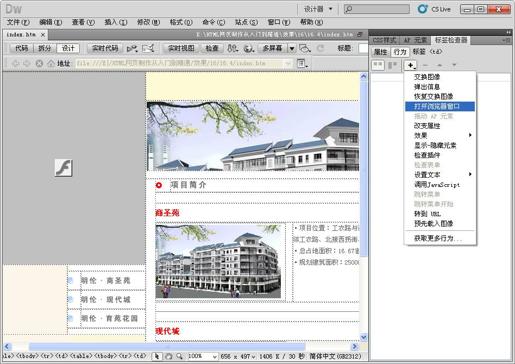The image size is (515, 364).
Task: Switch to 拆分 (Split) view
Action: pyautogui.click(x=44, y=48)
